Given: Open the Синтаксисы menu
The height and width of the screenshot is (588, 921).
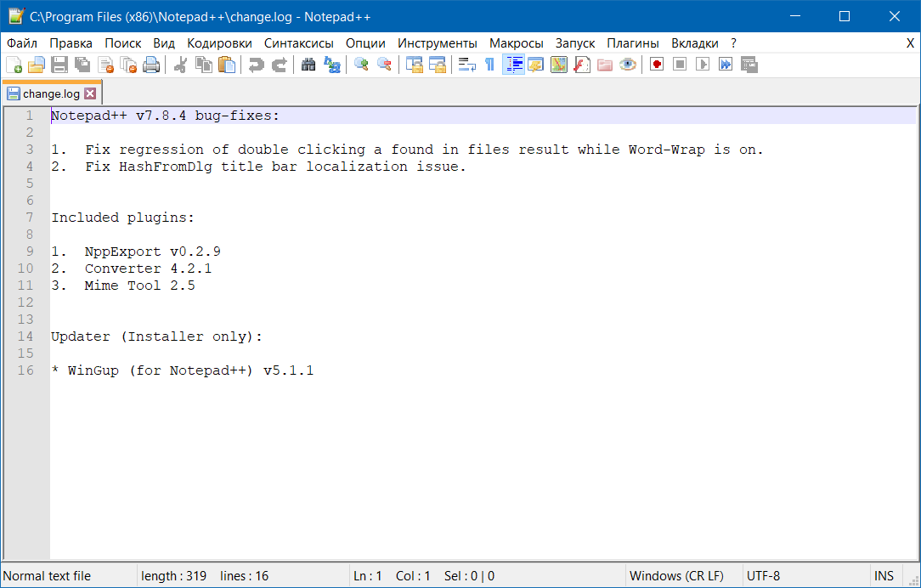Looking at the screenshot, I should [299, 43].
